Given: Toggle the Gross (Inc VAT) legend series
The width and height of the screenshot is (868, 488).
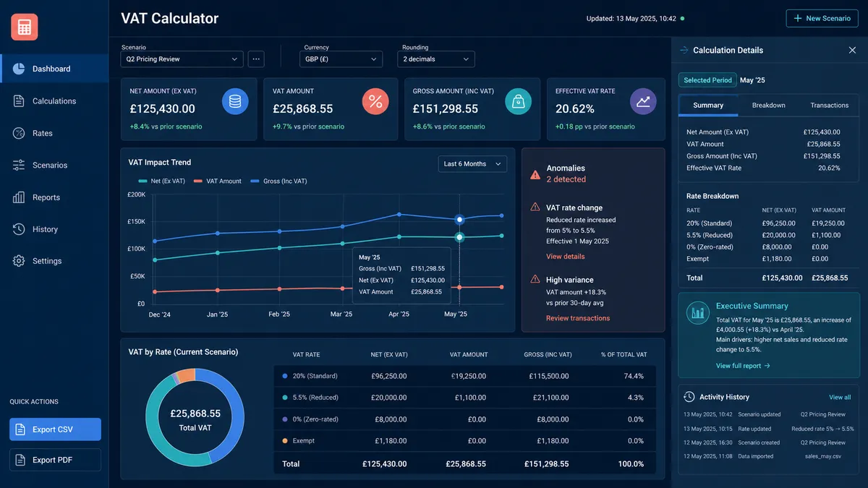Looking at the screenshot, I should (x=278, y=181).
